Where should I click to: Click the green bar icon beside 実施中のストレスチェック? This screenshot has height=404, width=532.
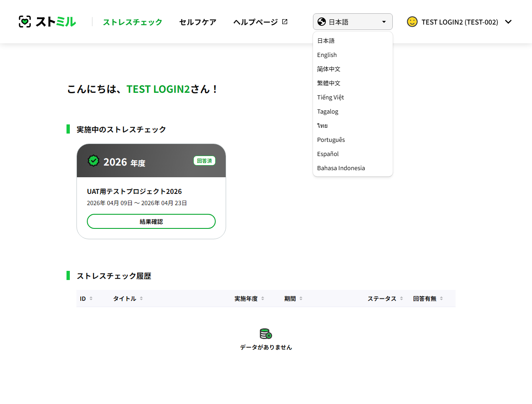(x=69, y=129)
